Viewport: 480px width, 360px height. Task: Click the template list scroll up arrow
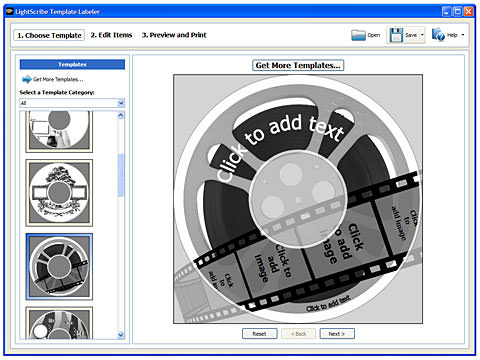(x=121, y=115)
